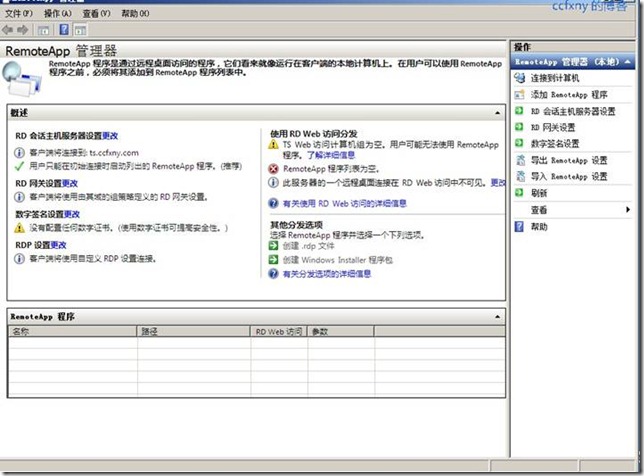
Task: Click the blue Help toolbar icon
Action: (64, 30)
